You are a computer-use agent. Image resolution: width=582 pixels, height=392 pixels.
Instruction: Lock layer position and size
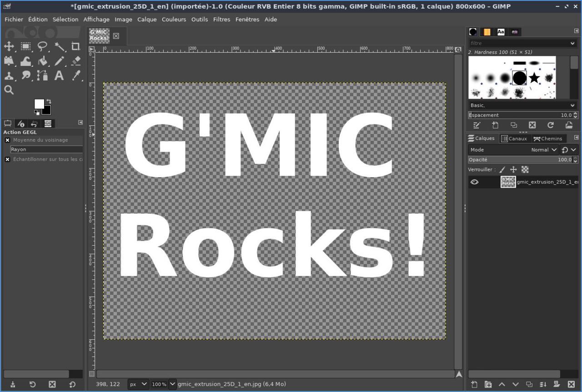click(x=513, y=170)
